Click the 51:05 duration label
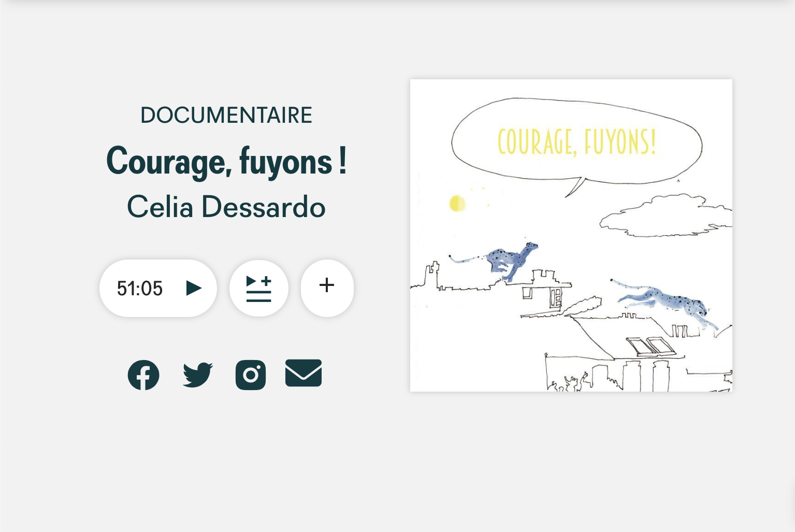This screenshot has width=795, height=532. [x=140, y=289]
